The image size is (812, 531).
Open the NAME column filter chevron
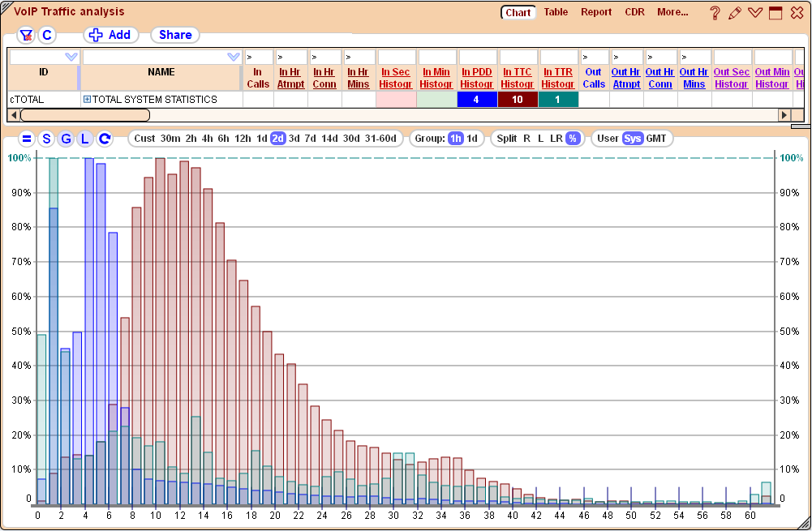tap(234, 56)
